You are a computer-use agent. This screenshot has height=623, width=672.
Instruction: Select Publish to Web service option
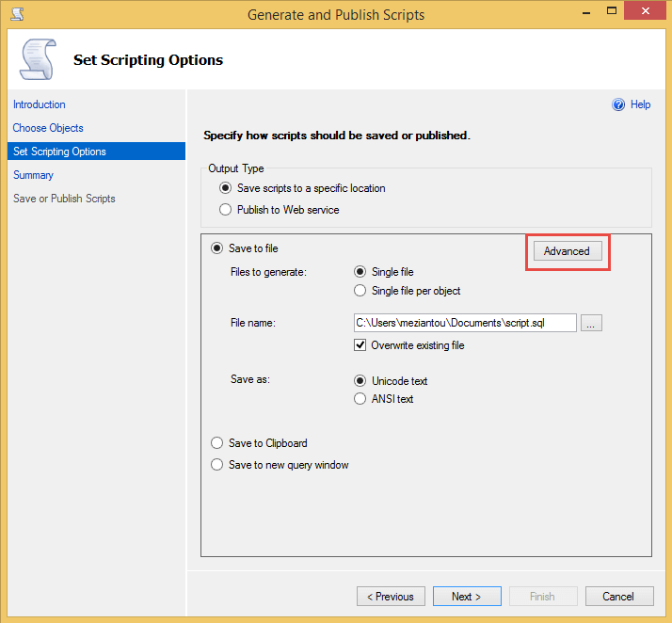[225, 210]
